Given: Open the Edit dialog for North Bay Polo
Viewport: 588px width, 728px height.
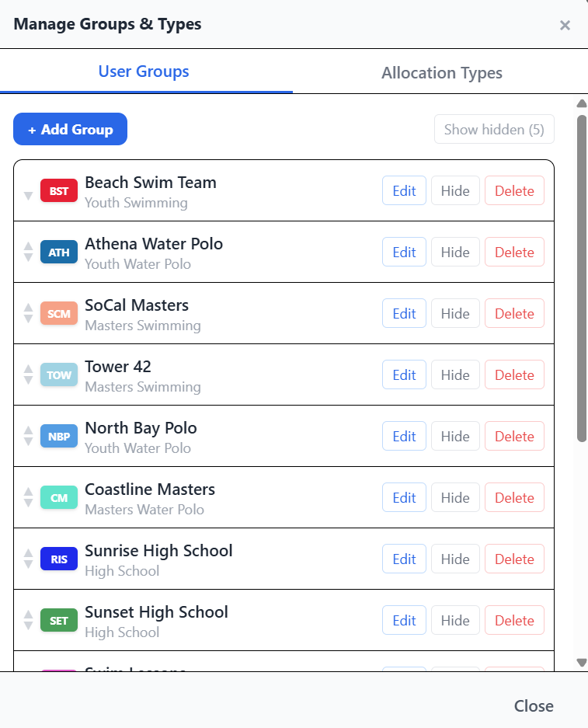Looking at the screenshot, I should [404, 436].
